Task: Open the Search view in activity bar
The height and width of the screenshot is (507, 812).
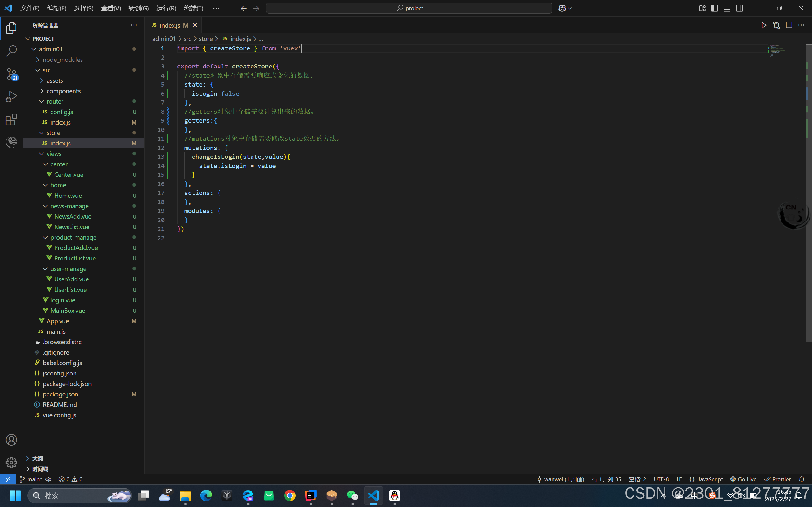Action: click(x=11, y=51)
